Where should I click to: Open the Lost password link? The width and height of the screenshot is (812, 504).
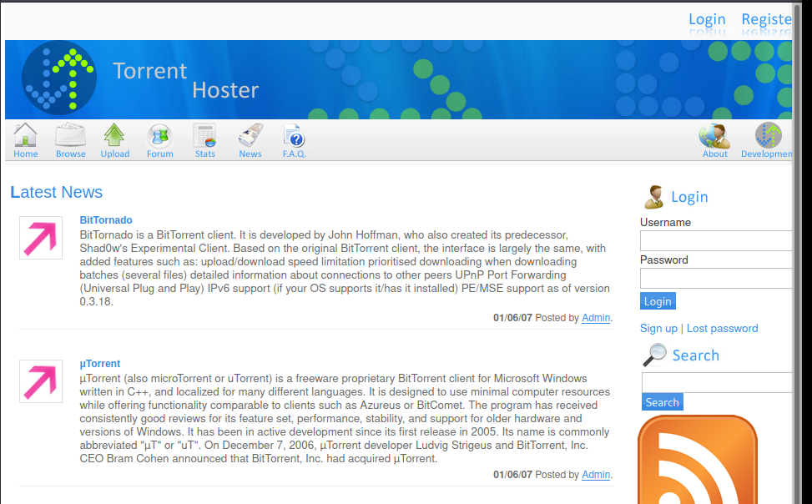[x=722, y=329]
